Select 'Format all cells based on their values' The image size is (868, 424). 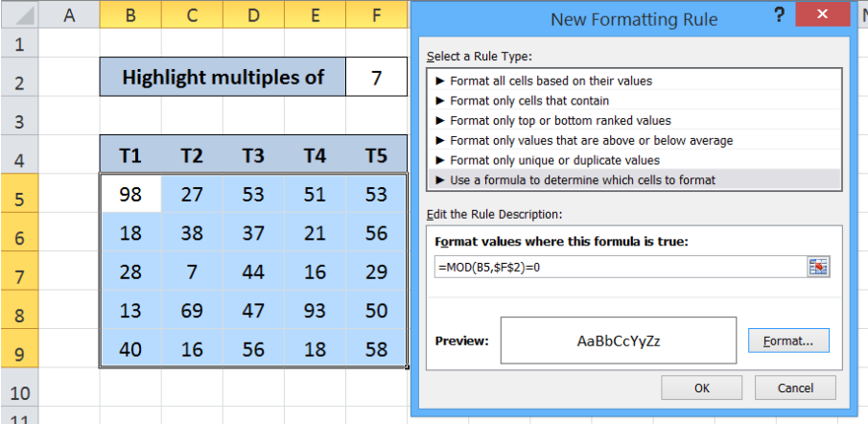(634, 81)
